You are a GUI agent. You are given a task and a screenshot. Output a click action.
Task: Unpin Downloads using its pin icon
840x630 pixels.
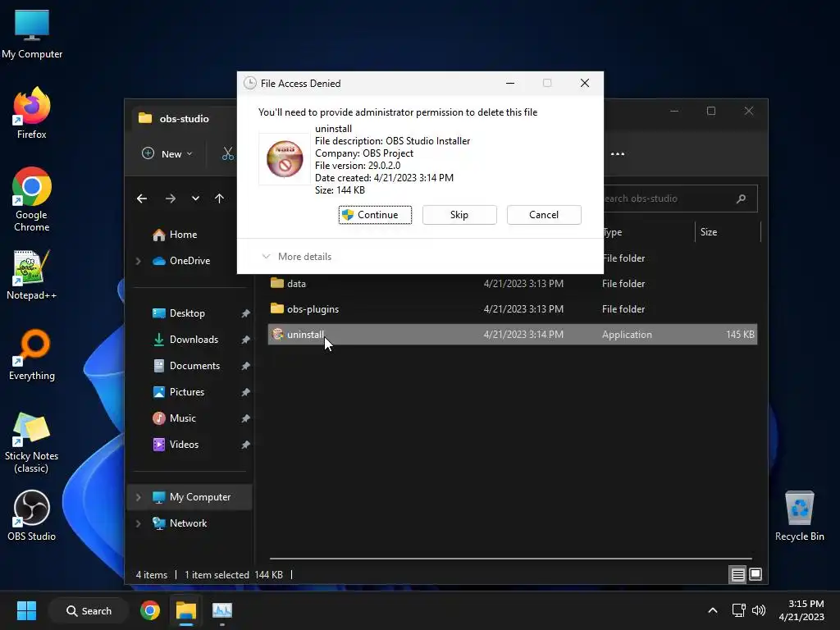tap(245, 340)
